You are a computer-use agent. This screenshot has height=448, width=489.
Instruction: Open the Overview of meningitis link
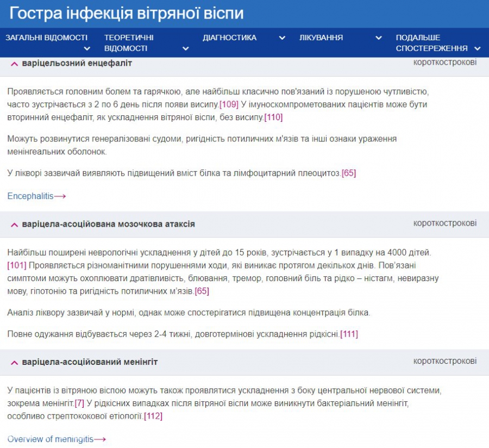coord(51,439)
